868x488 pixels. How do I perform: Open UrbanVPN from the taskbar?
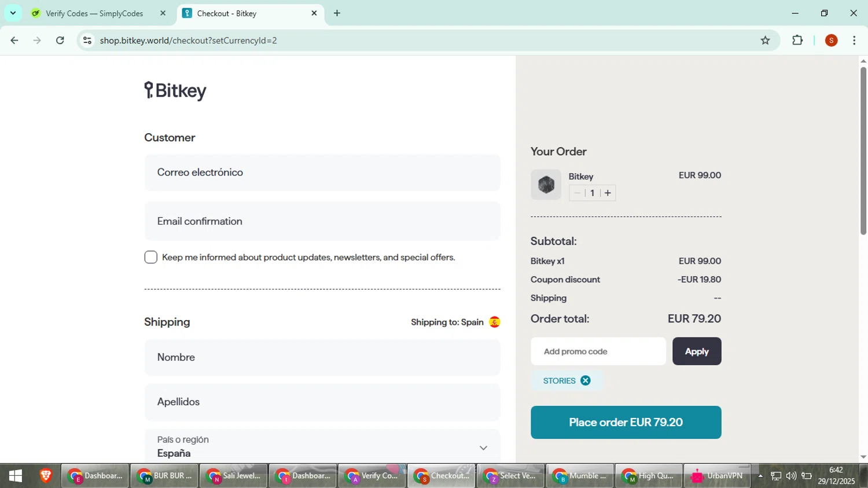point(718,476)
